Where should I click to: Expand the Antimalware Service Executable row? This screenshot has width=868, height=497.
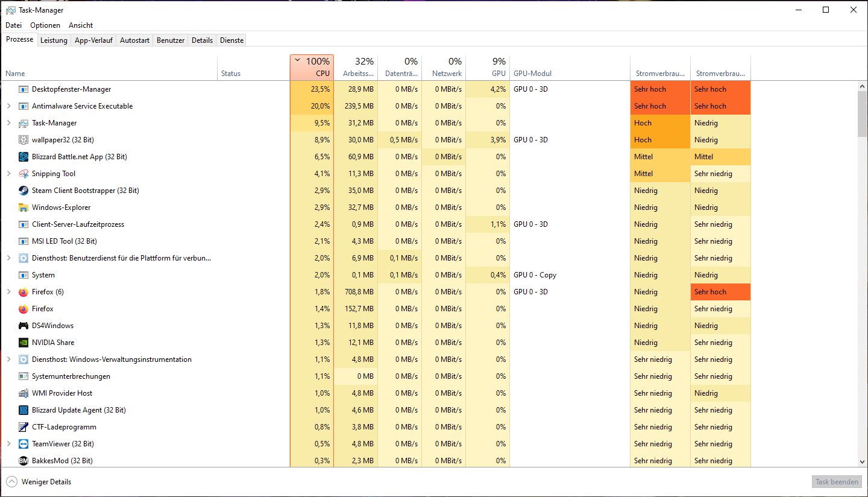[x=8, y=106]
